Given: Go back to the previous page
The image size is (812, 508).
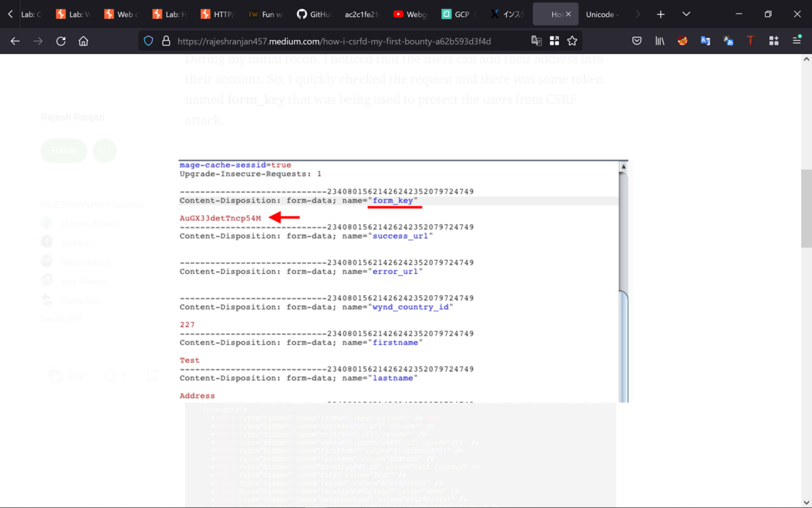Looking at the screenshot, I should (15, 41).
